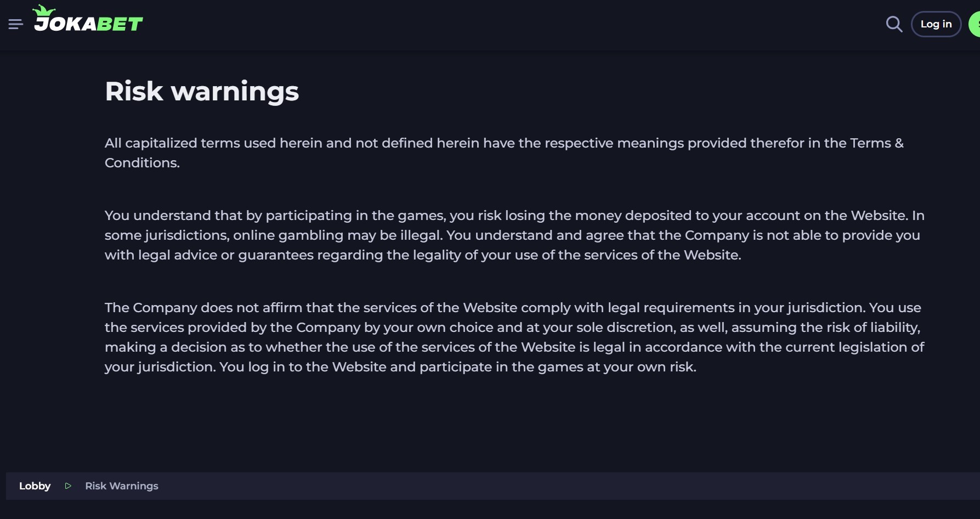
Task: Open the search magnifier icon
Action: (x=894, y=24)
